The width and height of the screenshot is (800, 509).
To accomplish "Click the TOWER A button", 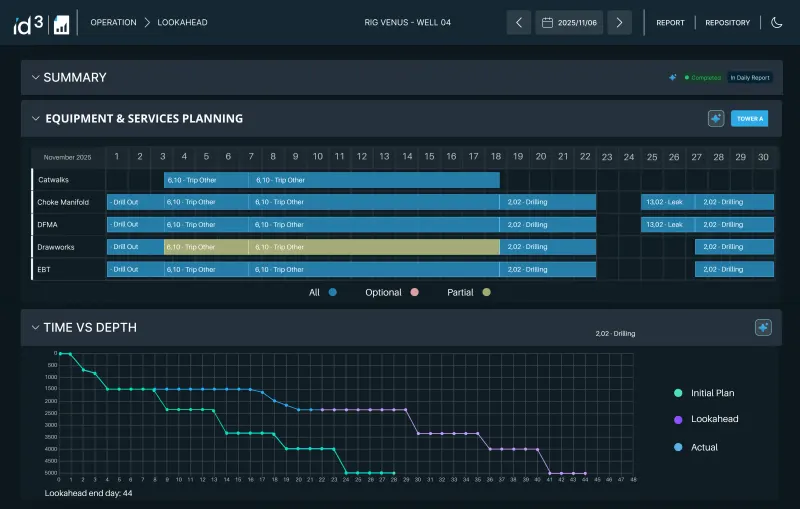I will (x=749, y=118).
